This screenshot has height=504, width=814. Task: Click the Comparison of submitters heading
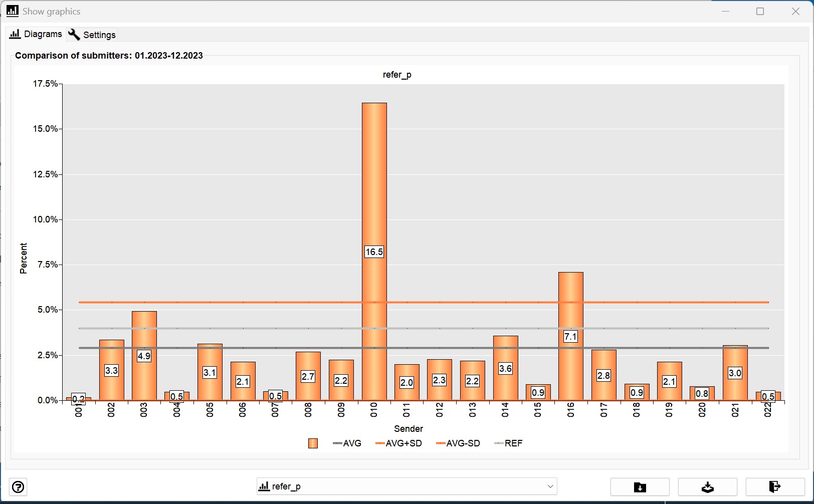pyautogui.click(x=109, y=56)
